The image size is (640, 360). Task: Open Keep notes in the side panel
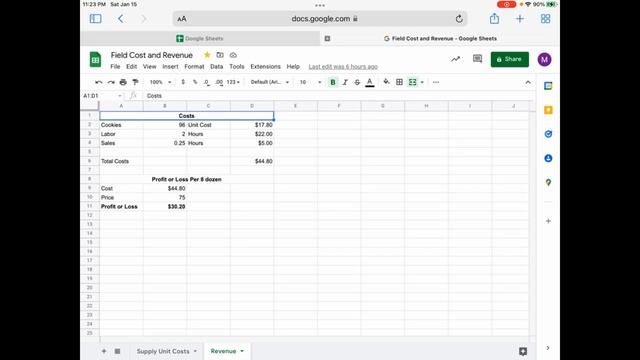[548, 110]
